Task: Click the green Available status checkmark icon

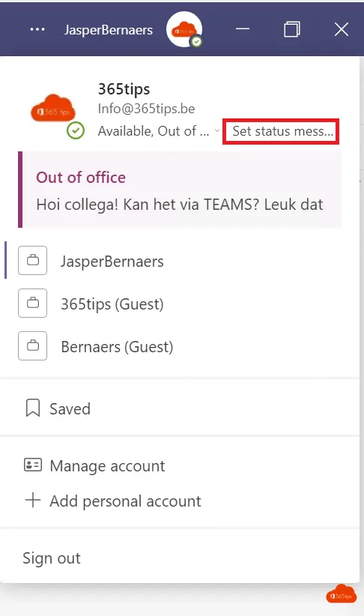Action: tap(76, 130)
